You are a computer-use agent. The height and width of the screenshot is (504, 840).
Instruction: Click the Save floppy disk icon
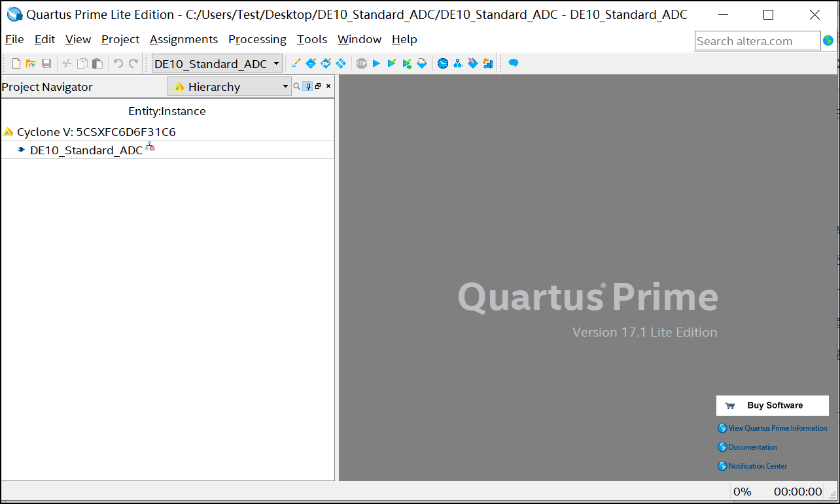point(46,63)
